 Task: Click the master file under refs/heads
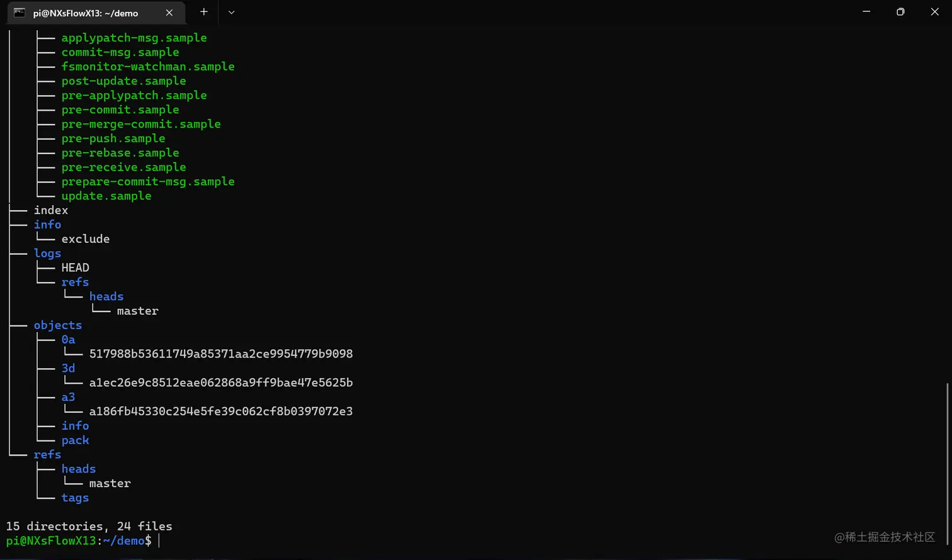[x=110, y=483]
